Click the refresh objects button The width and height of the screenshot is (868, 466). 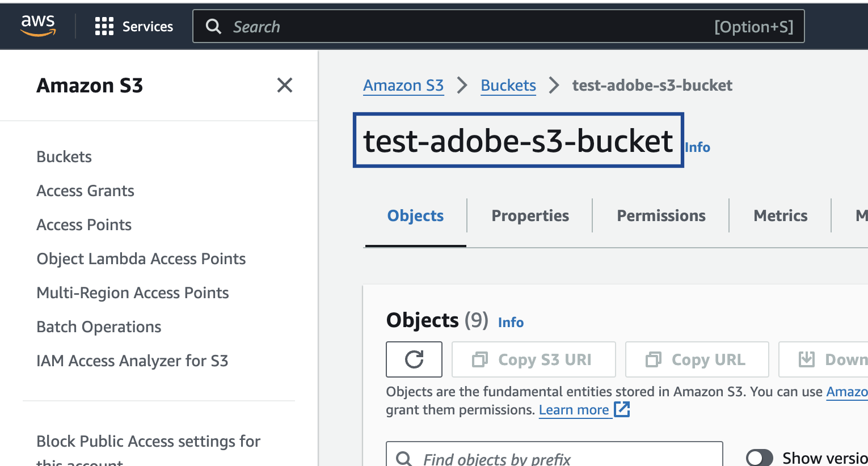(414, 359)
